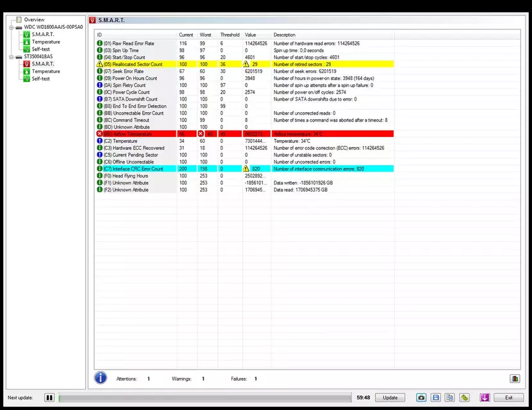The image size is (532, 410).
Task: Select the Head Flying Hours row
Action: 245,176
